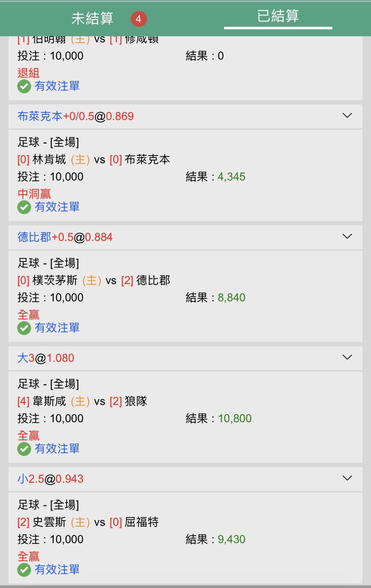This screenshot has width=371, height=588.
Task: Open 德比郡+0.5@0.884 bet header
Action: coord(185,237)
